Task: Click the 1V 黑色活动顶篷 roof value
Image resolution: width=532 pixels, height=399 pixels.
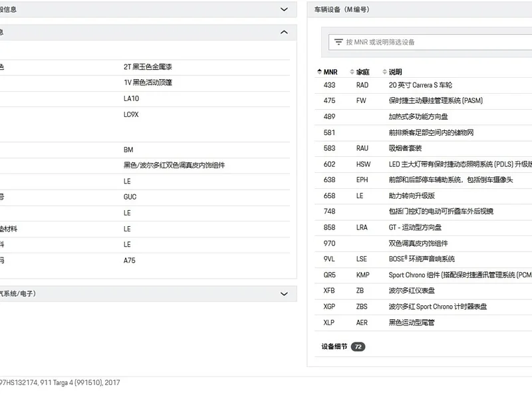Action: [x=148, y=82]
